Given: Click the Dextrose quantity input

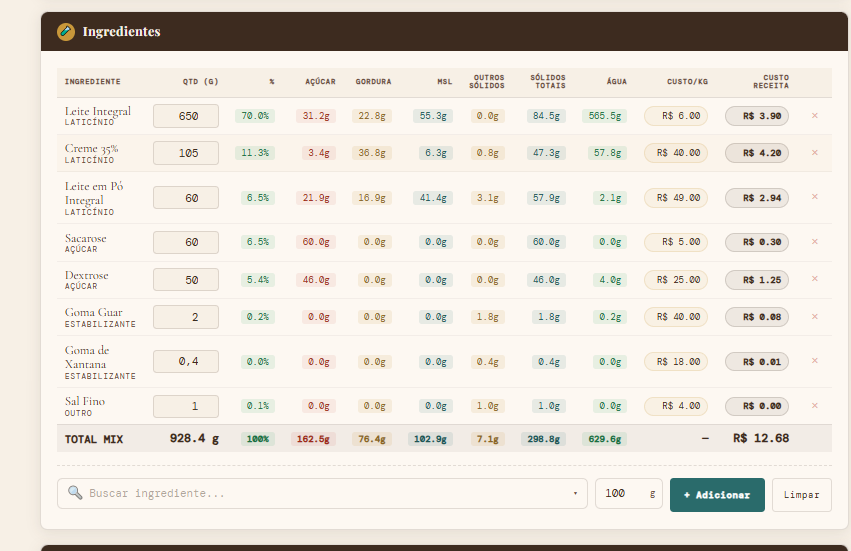Looking at the screenshot, I should [x=186, y=280].
